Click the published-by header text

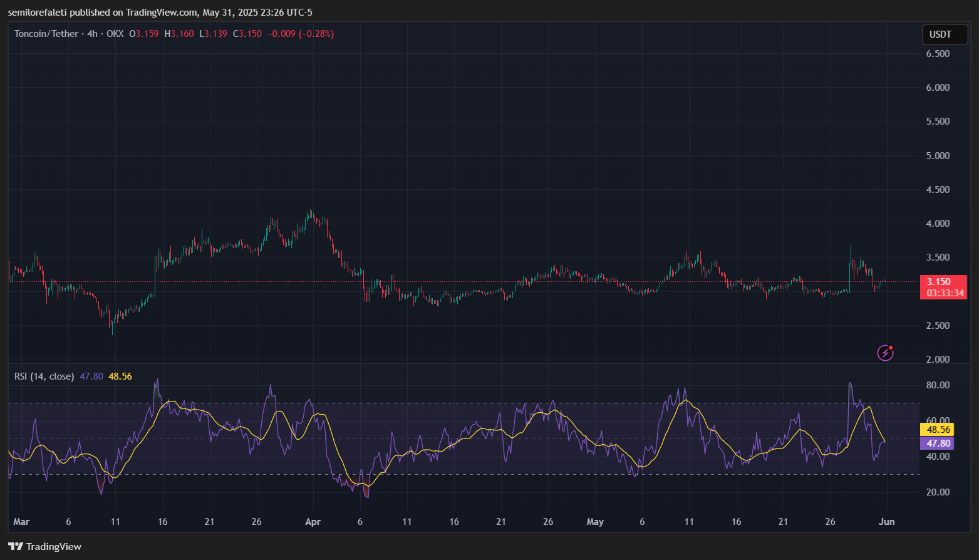[x=160, y=13]
